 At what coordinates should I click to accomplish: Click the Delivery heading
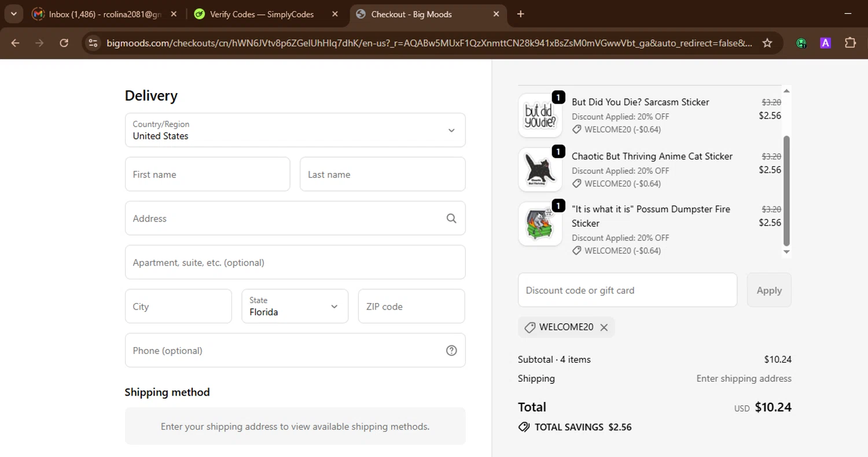coord(151,95)
